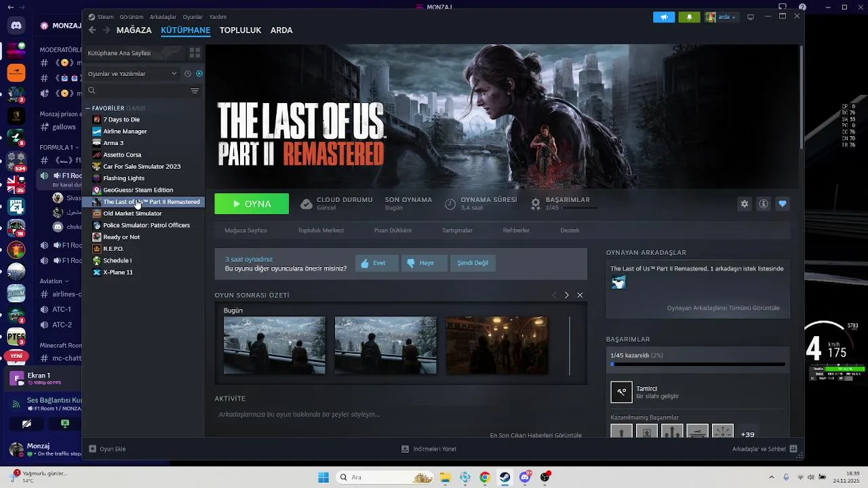This screenshot has width=868, height=488.
Task: Open the ARDA profile tab
Action: pos(281,30)
